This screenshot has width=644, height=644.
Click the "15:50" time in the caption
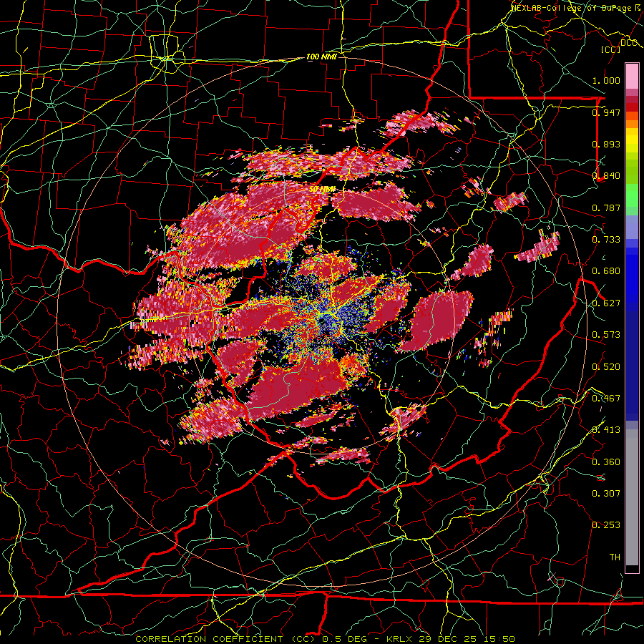click(x=499, y=639)
